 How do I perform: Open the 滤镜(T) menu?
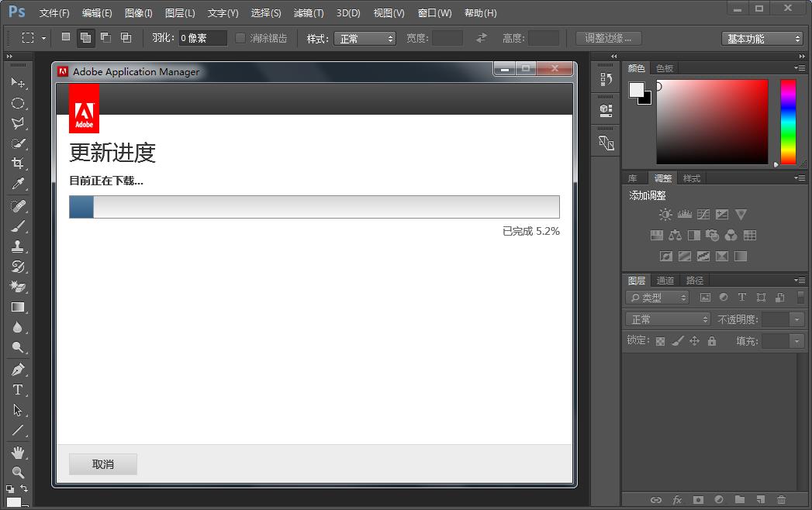point(309,13)
